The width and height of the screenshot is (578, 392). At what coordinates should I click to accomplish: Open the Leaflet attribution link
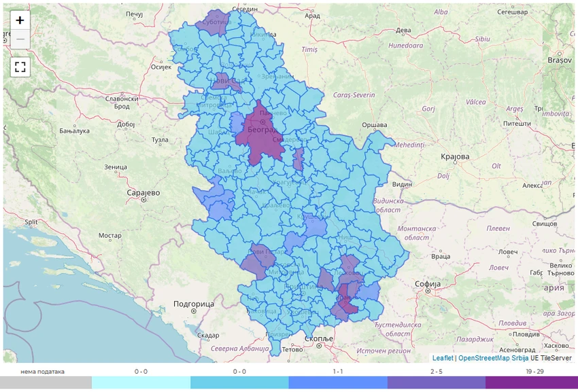pos(443,358)
